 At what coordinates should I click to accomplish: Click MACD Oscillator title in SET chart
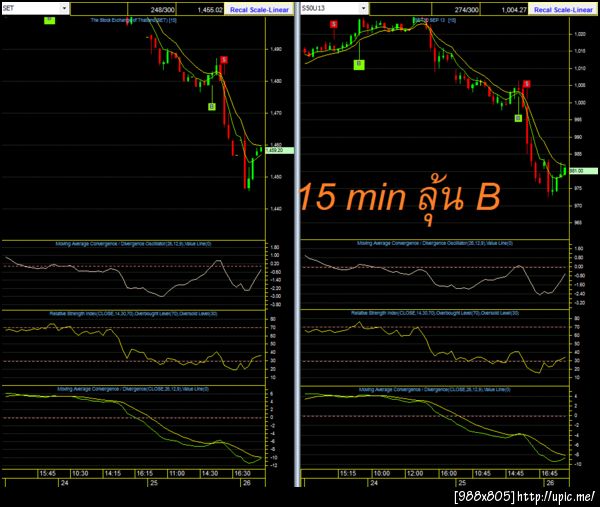133,244
